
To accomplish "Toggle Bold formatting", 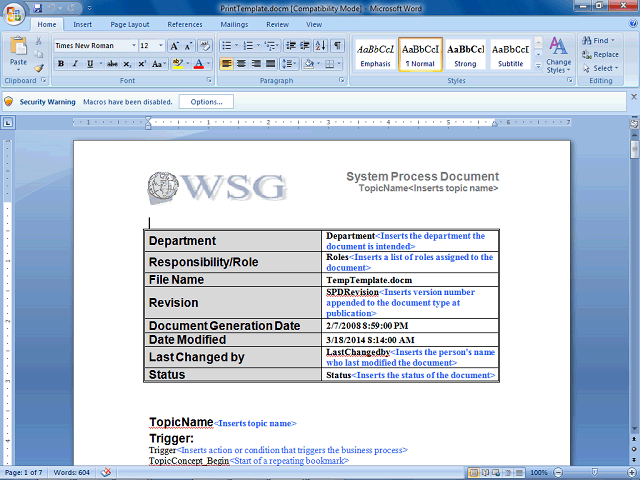I will tap(61, 64).
